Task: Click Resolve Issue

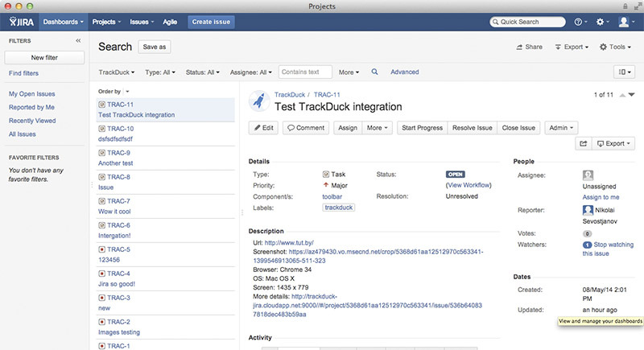Action: pos(473,128)
